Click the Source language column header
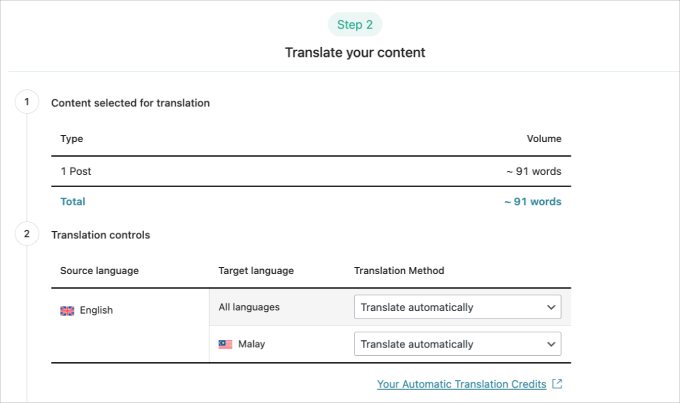680x403 pixels. [x=99, y=271]
